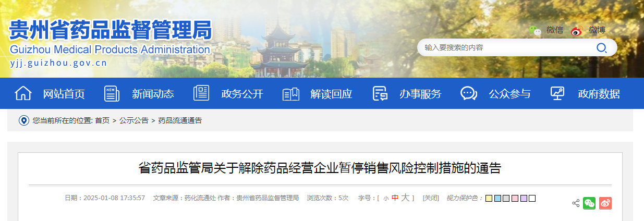The height and width of the screenshot is (221, 644).
Task: Open 公示公告 breadcrumb link
Action: [x=134, y=120]
